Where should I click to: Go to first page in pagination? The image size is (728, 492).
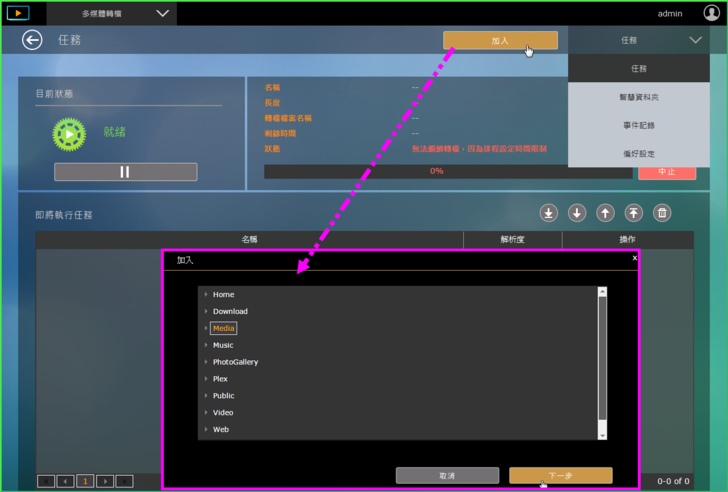pos(46,481)
